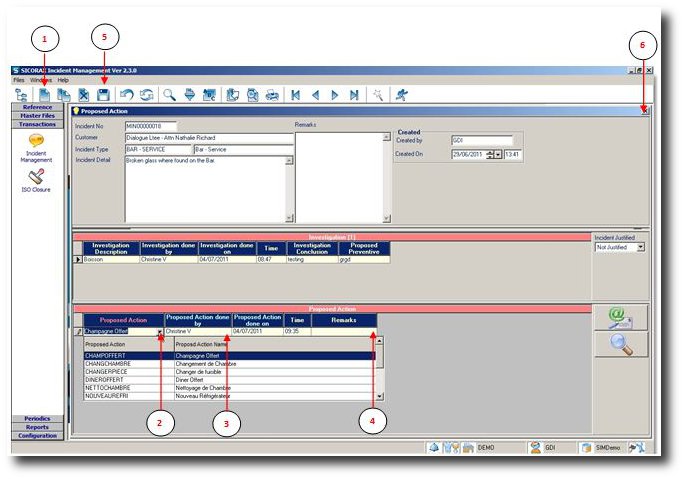The height and width of the screenshot is (479, 684).
Task: Go to the last record
Action: pyautogui.click(x=354, y=94)
